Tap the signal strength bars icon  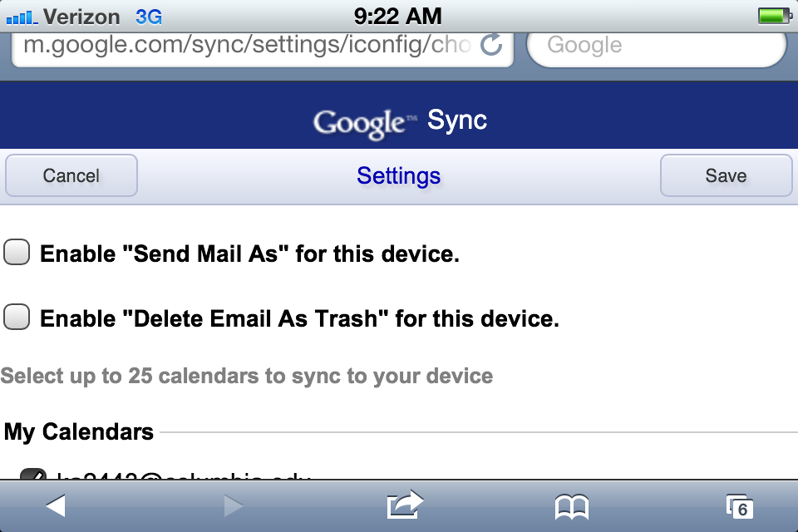tap(22, 17)
